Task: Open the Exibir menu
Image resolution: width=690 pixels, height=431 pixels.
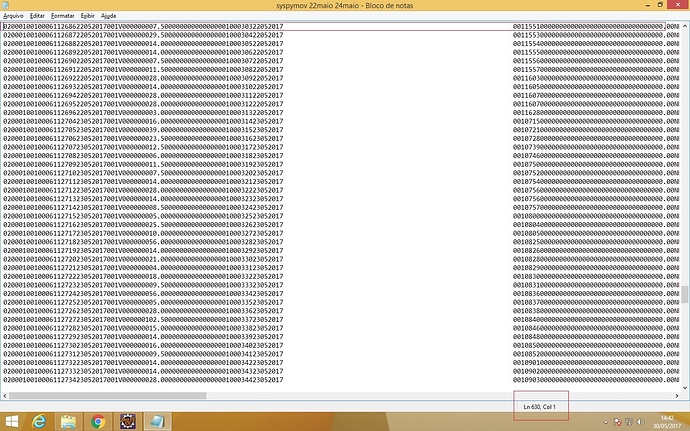Action: coord(88,16)
